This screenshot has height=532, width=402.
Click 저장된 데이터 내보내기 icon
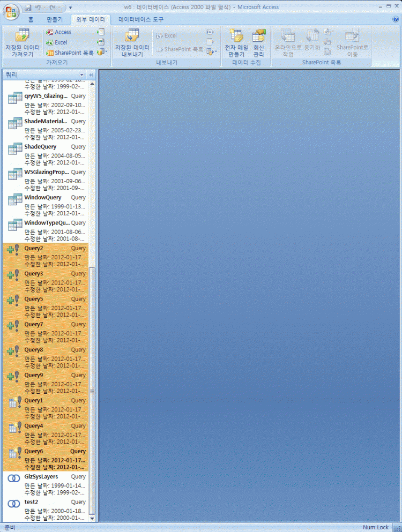(x=132, y=43)
